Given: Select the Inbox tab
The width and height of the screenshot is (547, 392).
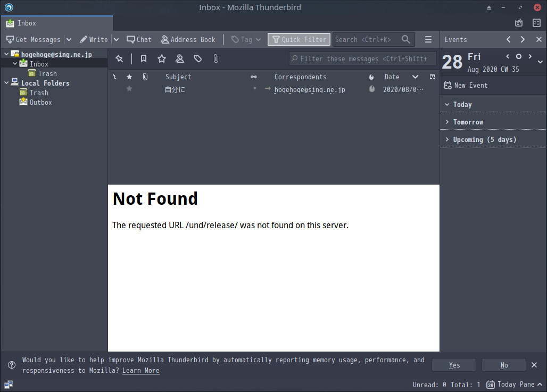Looking at the screenshot, I should pos(57,23).
